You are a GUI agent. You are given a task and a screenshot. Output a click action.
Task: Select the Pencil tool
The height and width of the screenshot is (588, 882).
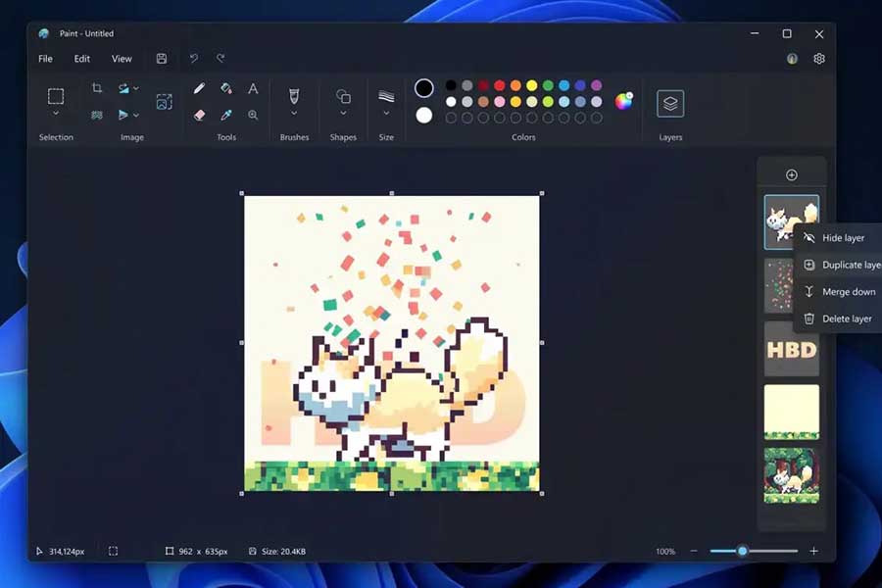coord(199,88)
